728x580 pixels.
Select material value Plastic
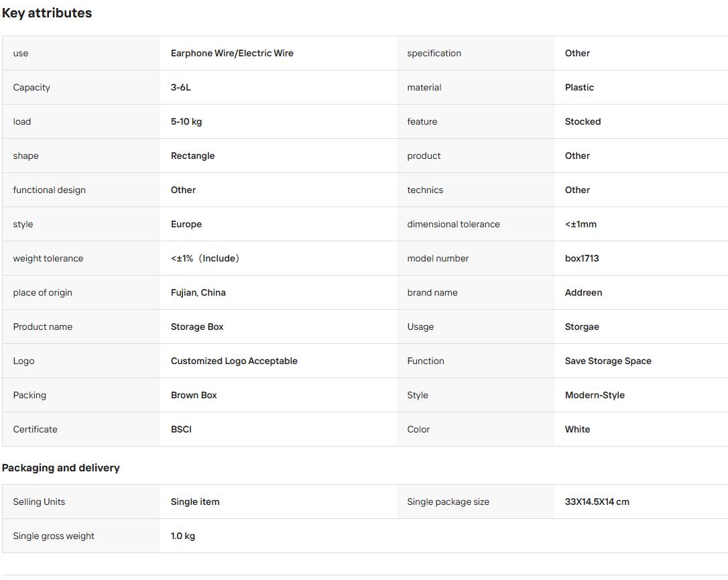point(579,87)
